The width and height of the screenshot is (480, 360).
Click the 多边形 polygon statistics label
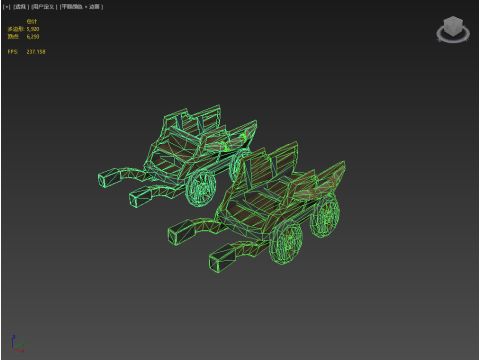coord(15,29)
